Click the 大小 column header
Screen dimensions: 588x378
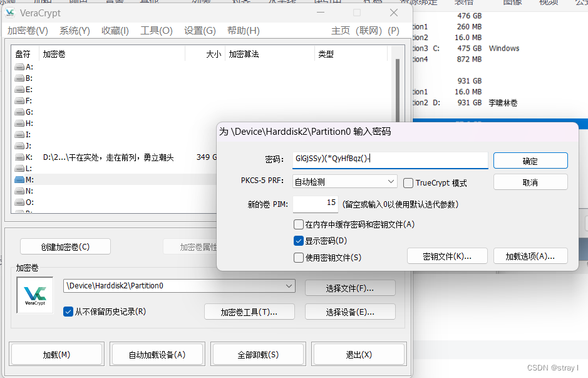pyautogui.click(x=205, y=54)
